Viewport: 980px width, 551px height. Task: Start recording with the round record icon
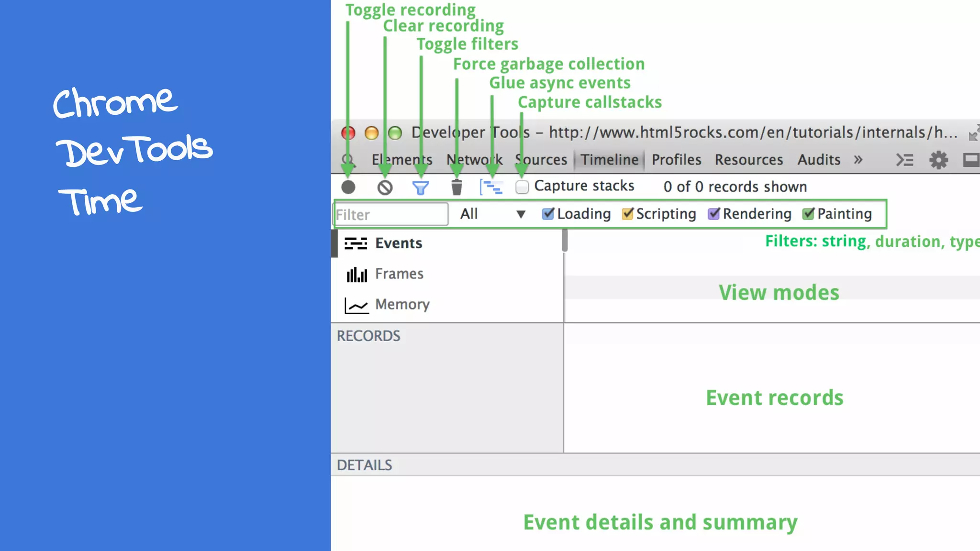[348, 187]
